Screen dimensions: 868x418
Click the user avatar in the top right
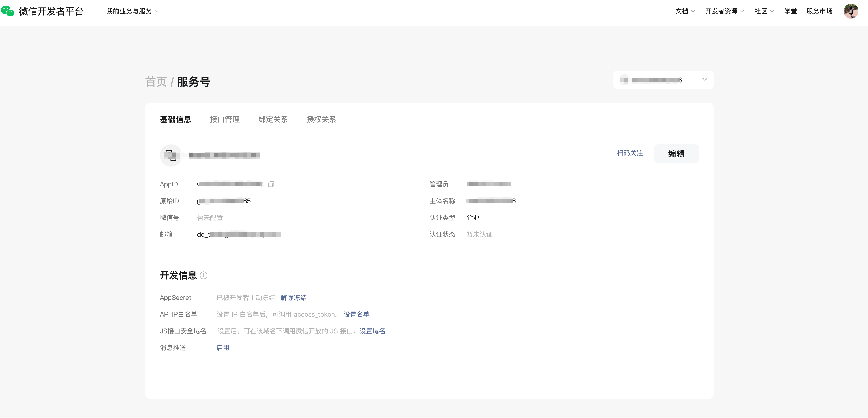coord(851,11)
